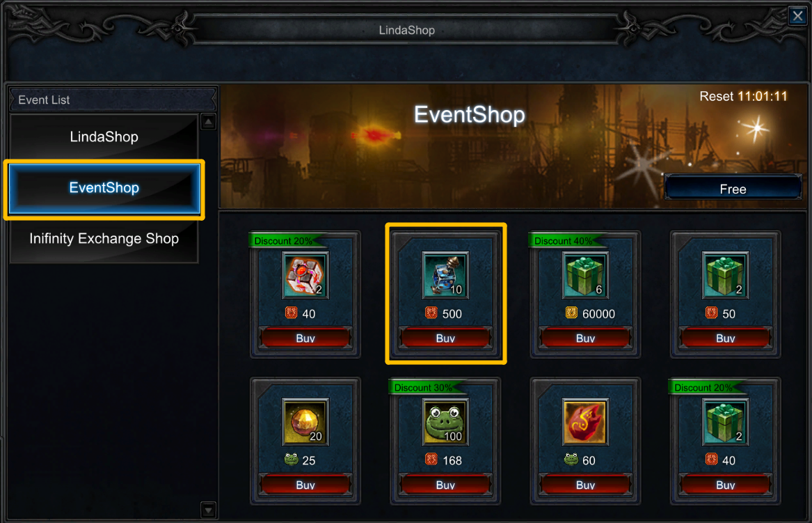Click the red gem orb item icon
The image size is (812, 523).
(x=305, y=275)
